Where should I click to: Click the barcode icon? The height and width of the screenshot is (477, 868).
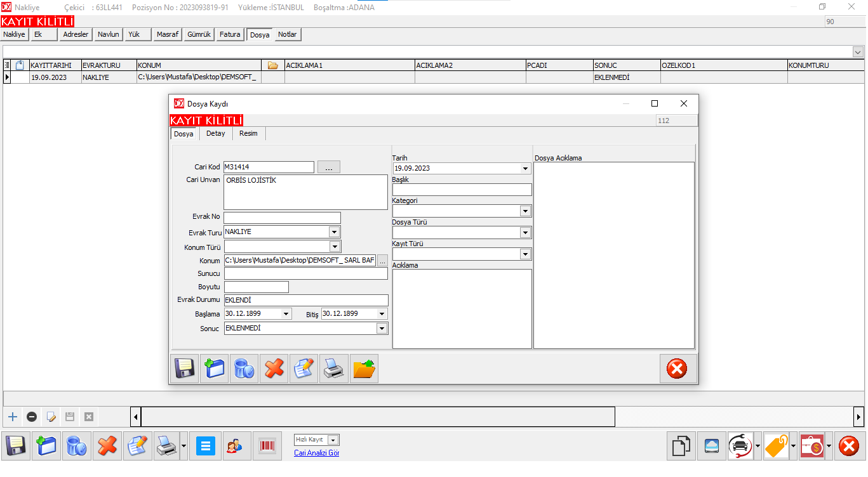267,446
